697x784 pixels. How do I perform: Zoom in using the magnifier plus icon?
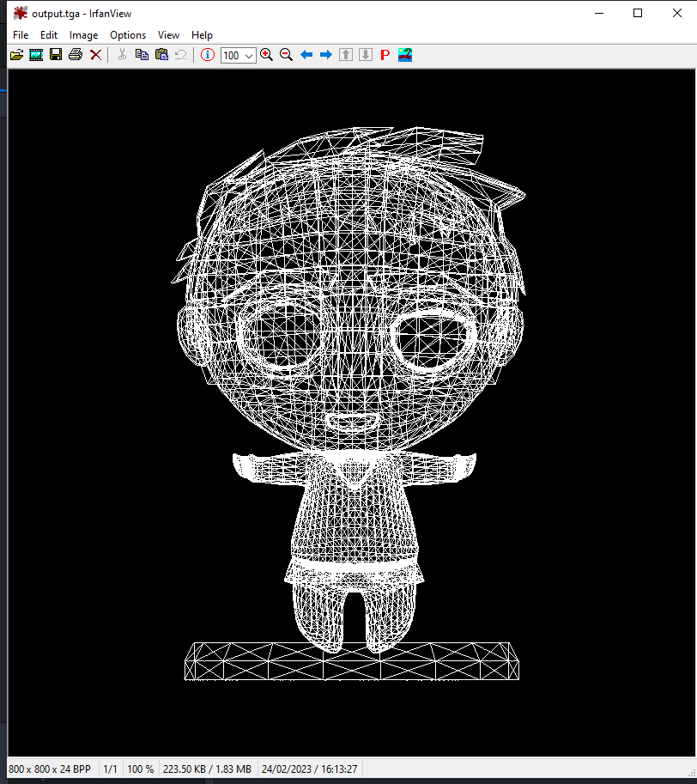tap(266, 54)
